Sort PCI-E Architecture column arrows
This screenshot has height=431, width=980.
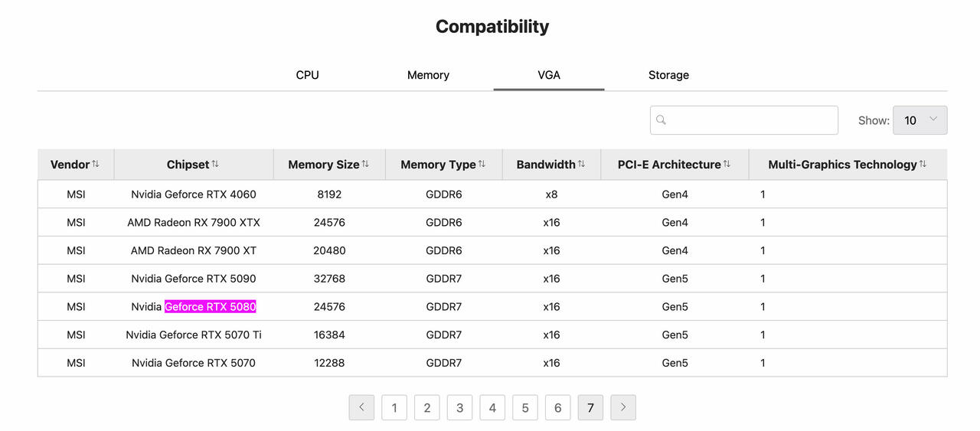point(727,165)
